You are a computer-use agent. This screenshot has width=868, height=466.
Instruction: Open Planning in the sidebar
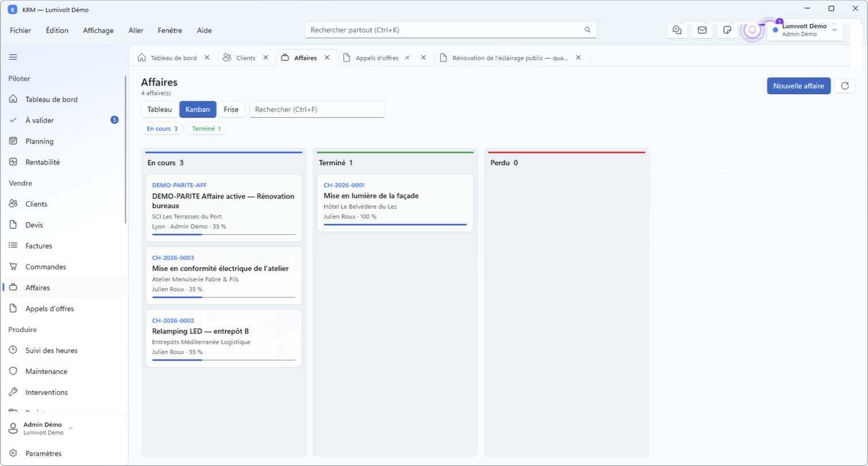pos(63,141)
